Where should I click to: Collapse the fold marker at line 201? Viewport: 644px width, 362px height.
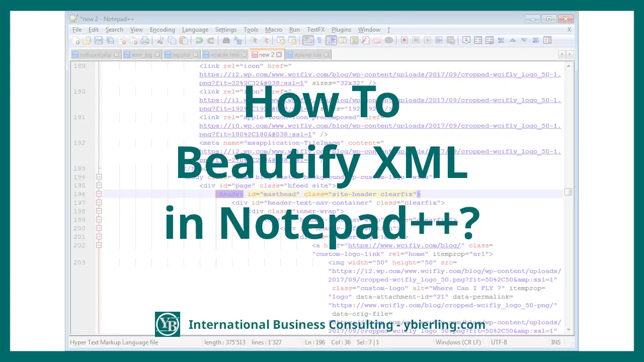tap(99, 237)
